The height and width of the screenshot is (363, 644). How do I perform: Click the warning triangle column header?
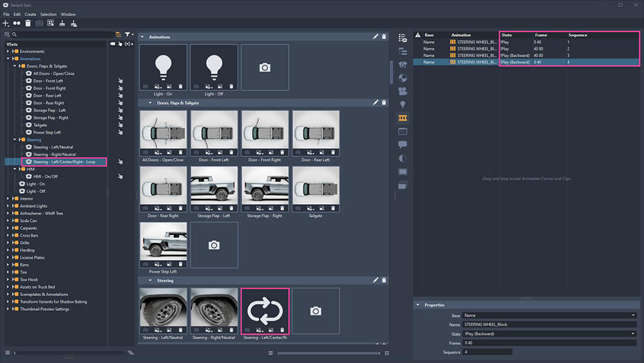[418, 35]
